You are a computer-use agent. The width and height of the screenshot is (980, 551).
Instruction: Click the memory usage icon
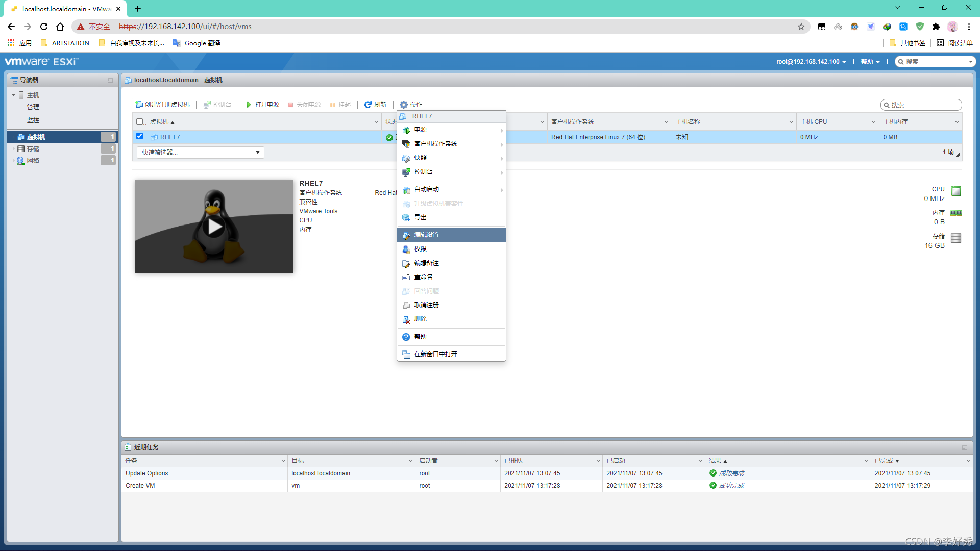click(956, 213)
